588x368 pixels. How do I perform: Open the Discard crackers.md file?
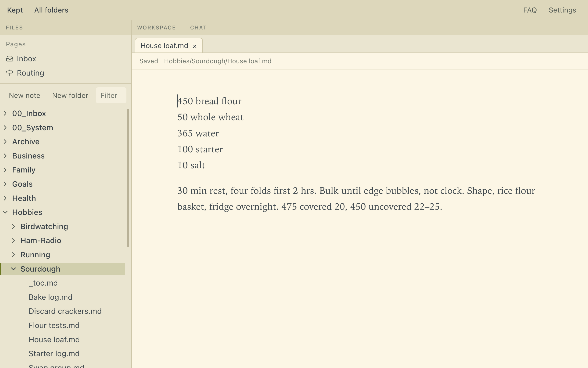(65, 311)
